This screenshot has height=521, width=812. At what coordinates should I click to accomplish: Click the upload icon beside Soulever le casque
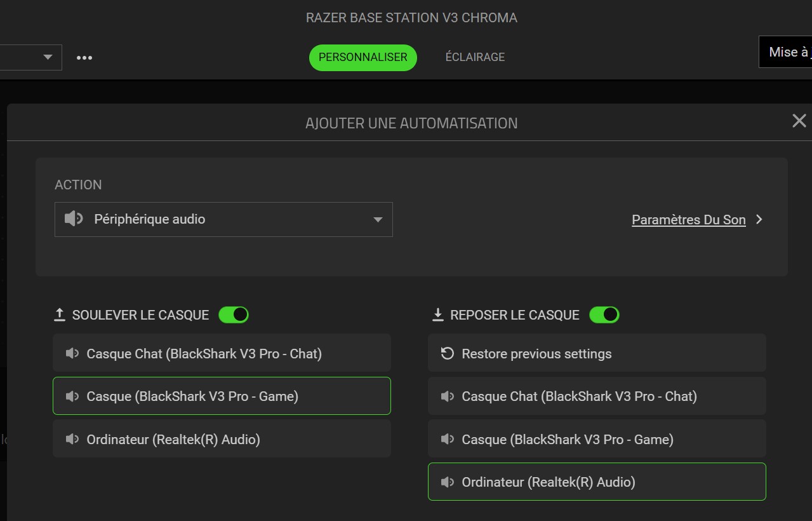click(60, 315)
